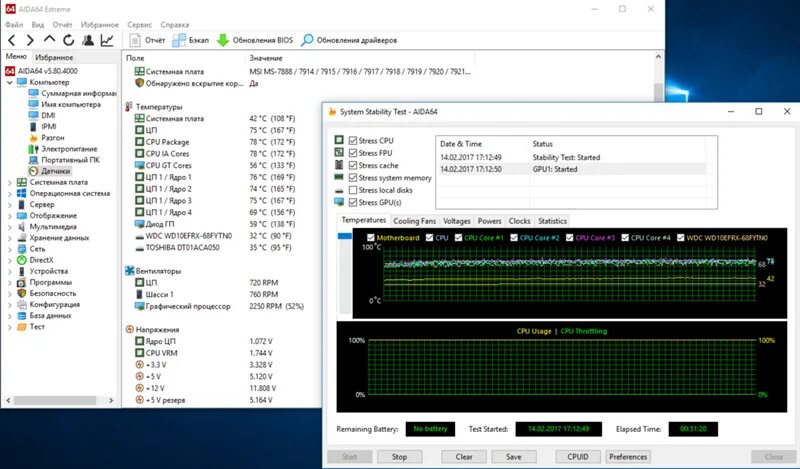
Task: Open the graph chart toolbar icon
Action: pyautogui.click(x=107, y=40)
